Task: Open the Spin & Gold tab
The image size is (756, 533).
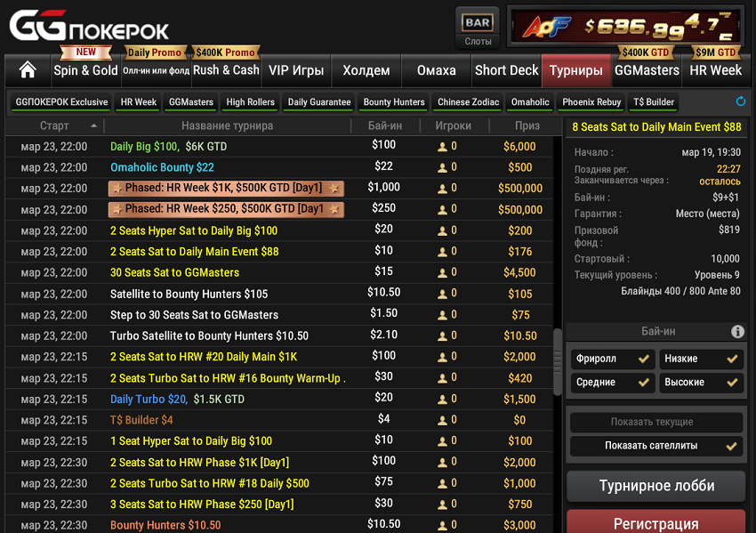Action: 85,70
